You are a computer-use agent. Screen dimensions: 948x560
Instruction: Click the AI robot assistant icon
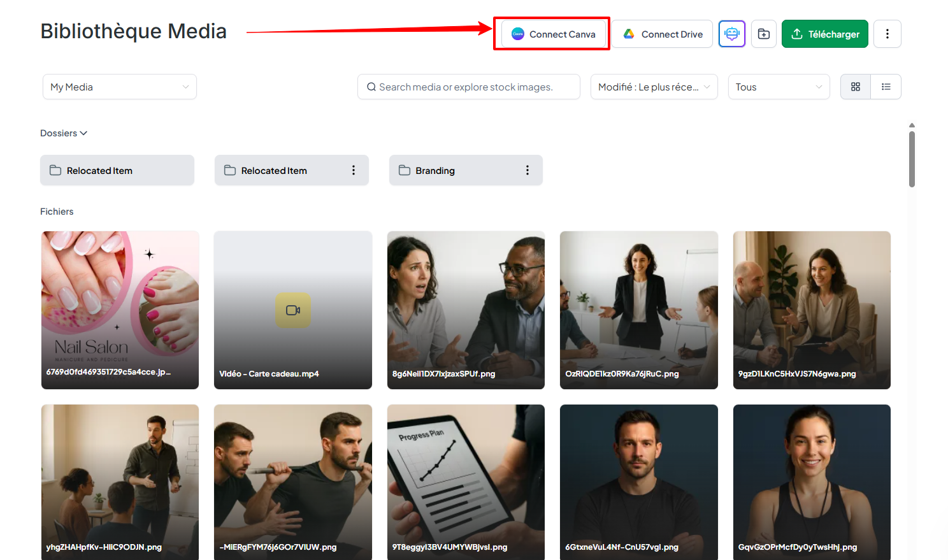(x=731, y=34)
